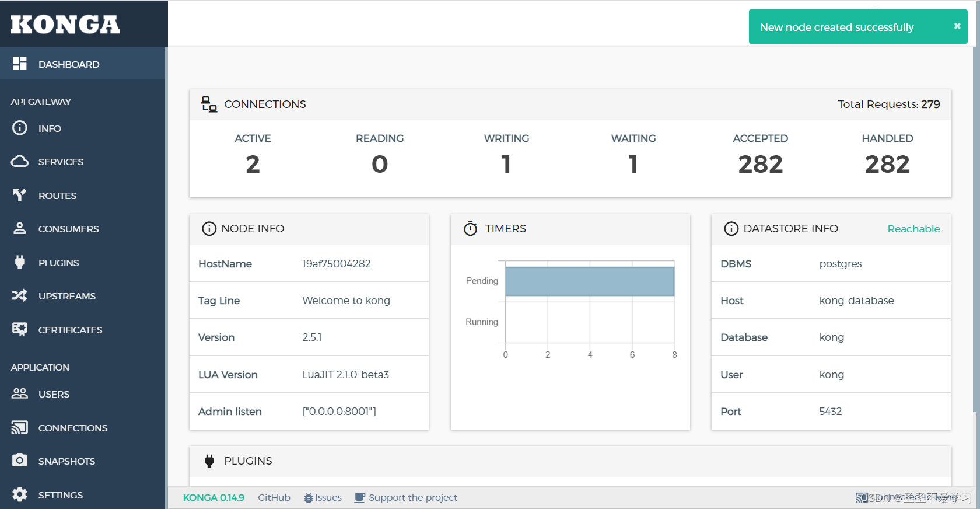
Task: Click the Services cloud icon
Action: (20, 161)
